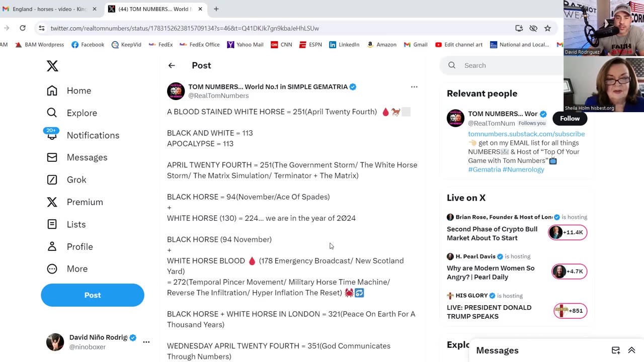This screenshot has width=644, height=362.
Task: Open the CNN bookmark
Action: pyautogui.click(x=281, y=45)
